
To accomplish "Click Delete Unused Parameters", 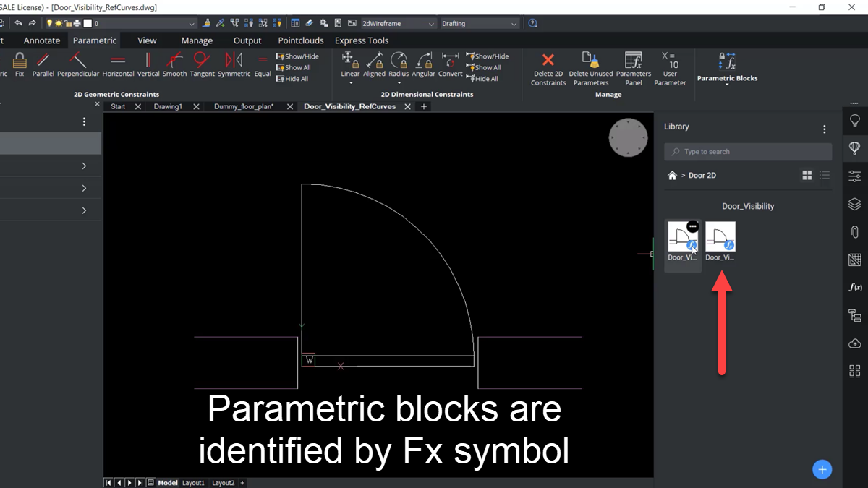I will click(x=590, y=70).
